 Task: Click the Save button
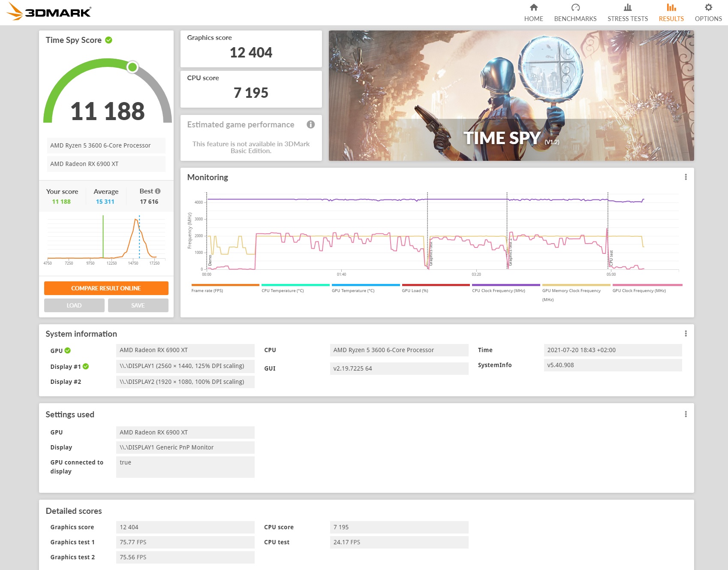point(138,305)
